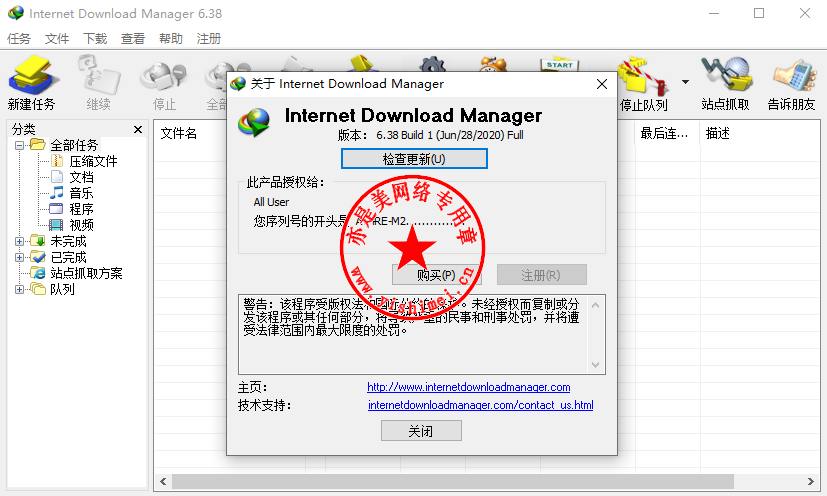The width and height of the screenshot is (827, 496).
Task: Select the Finished (已完成) folder
Action: (x=68, y=257)
